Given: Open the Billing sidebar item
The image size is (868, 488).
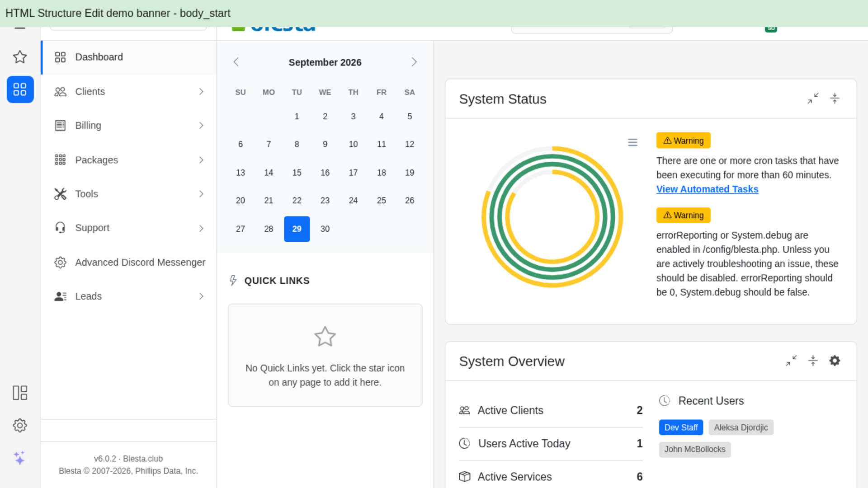Looking at the screenshot, I should click(x=129, y=126).
